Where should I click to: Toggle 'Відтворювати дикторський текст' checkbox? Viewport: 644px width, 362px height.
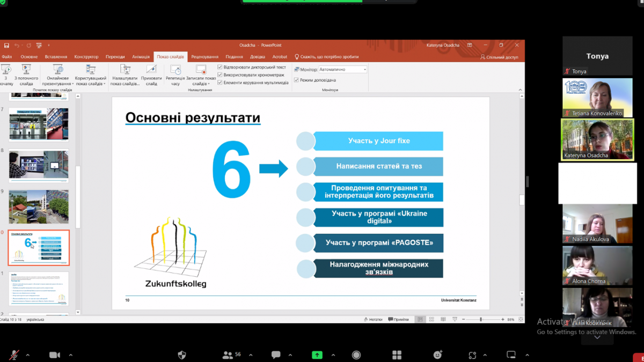pyautogui.click(x=220, y=68)
